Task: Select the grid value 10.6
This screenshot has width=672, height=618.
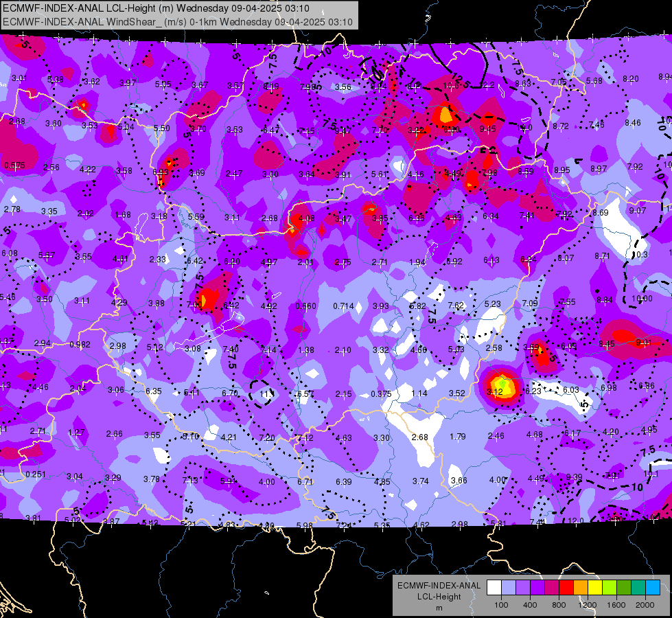Action: point(450,86)
